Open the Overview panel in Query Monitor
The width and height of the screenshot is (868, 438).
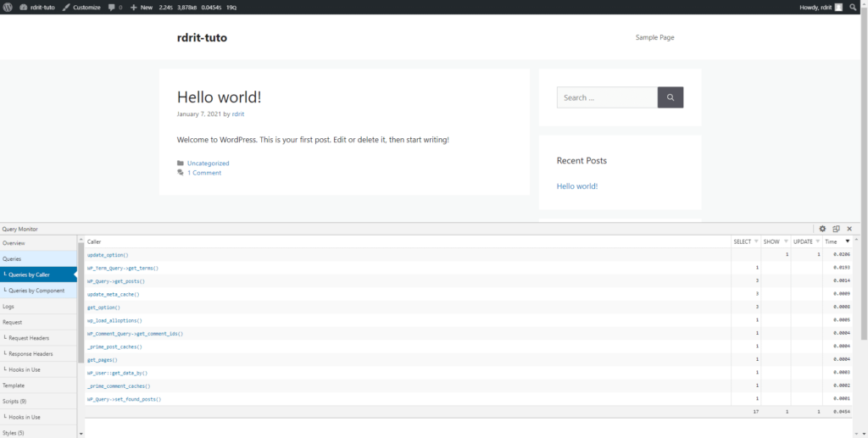tap(14, 243)
